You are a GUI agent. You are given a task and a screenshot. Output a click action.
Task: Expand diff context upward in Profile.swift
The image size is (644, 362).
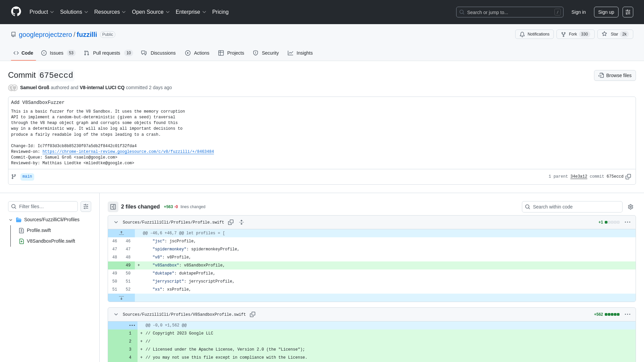(121, 233)
